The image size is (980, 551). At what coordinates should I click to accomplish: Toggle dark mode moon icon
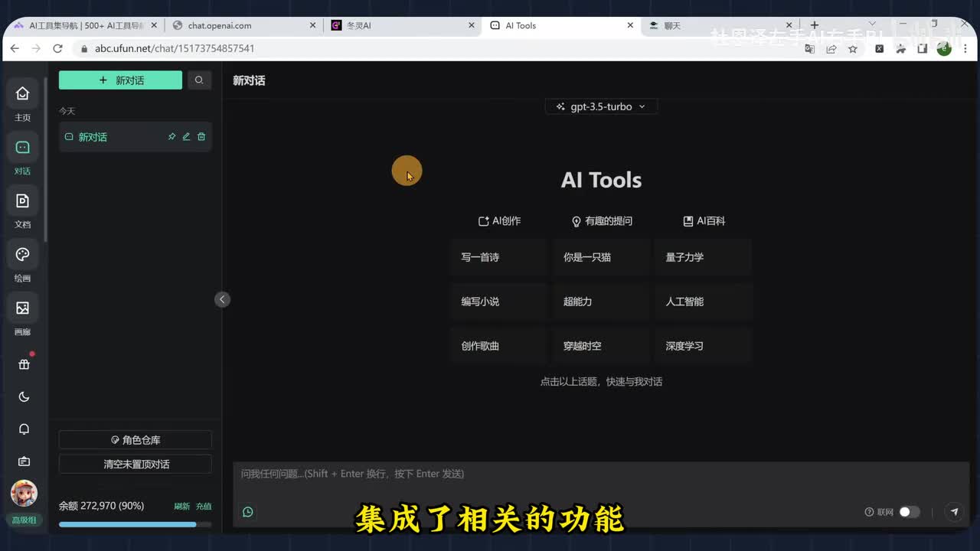[24, 397]
